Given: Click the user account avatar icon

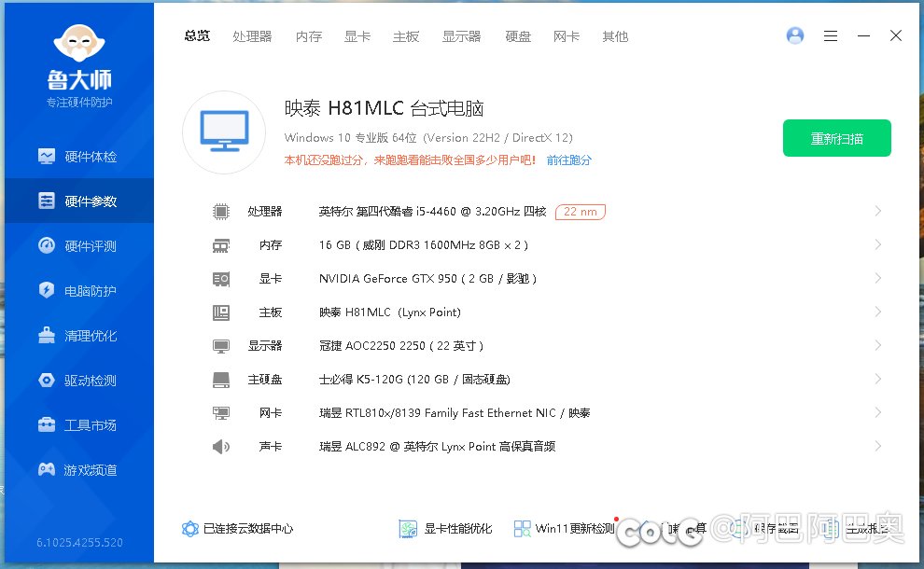Looking at the screenshot, I should coord(795,35).
